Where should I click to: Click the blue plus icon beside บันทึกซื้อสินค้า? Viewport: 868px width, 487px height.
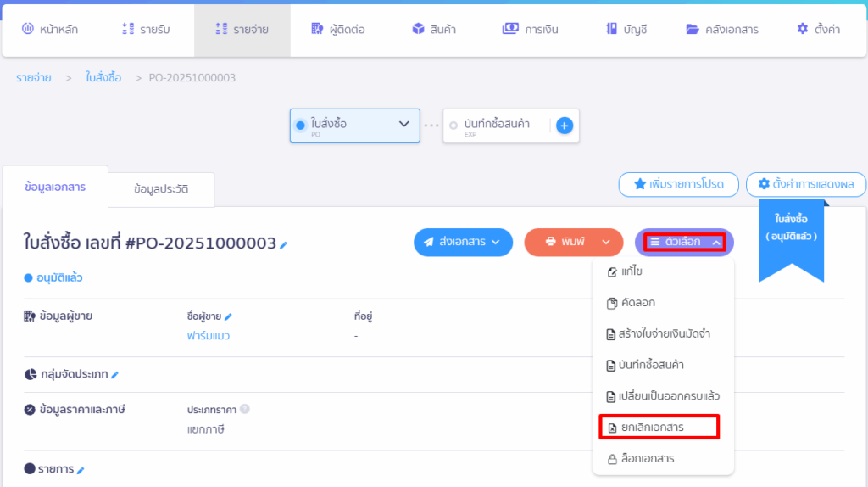pos(565,126)
